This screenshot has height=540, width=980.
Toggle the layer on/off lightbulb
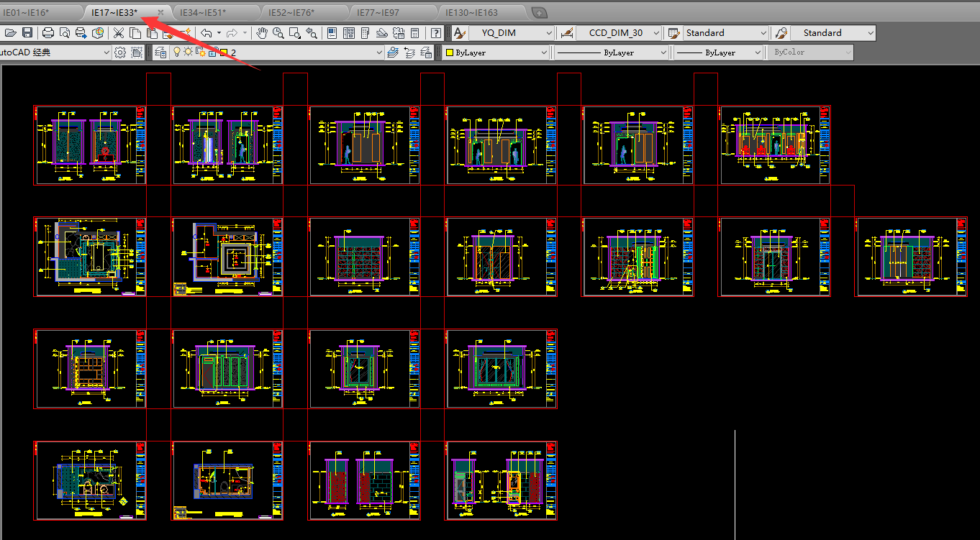(x=176, y=52)
